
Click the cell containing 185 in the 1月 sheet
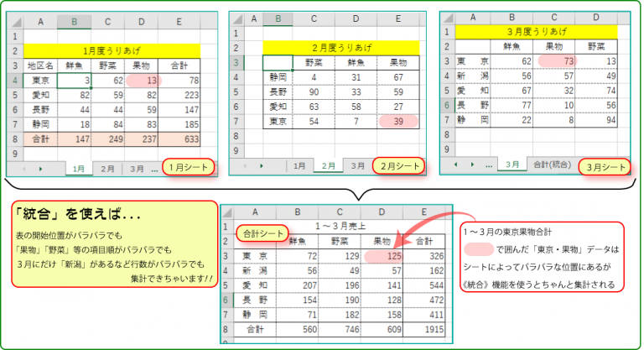pos(179,124)
